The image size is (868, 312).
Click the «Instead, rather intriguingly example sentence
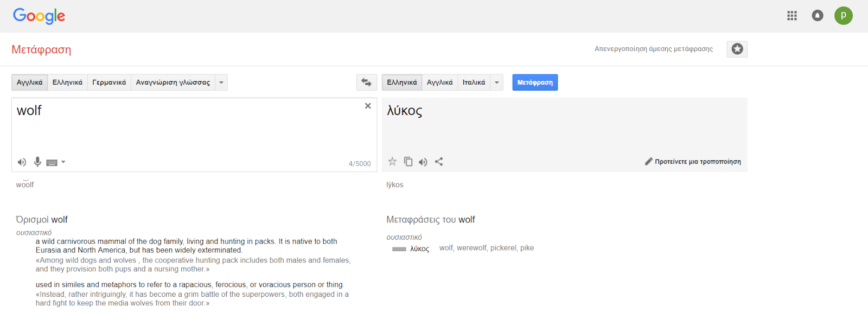tap(192, 299)
